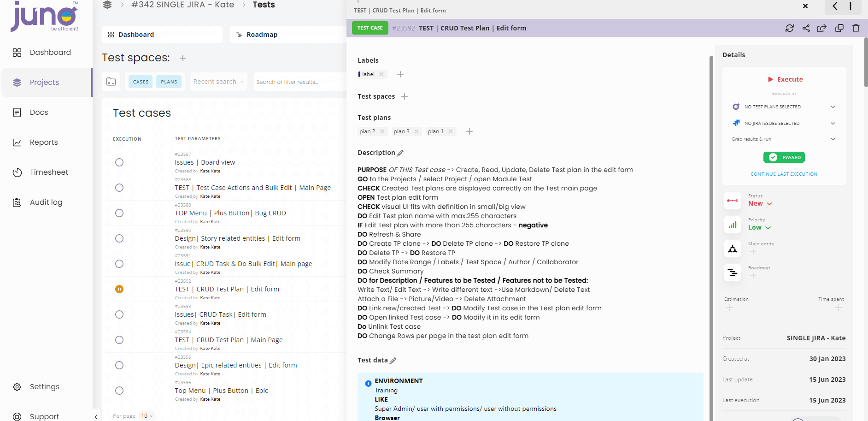
Task: Click the blue label color swatch
Action: point(359,74)
